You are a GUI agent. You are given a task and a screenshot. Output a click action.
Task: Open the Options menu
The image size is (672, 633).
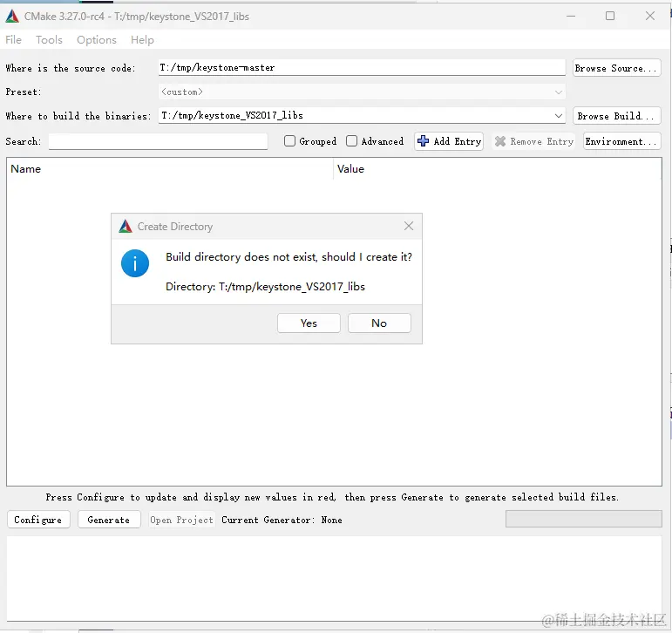click(97, 40)
